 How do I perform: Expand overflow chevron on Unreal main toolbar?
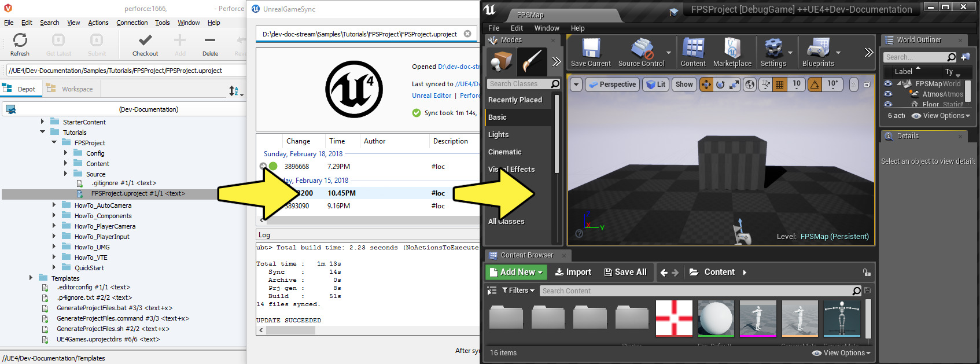coord(868,53)
